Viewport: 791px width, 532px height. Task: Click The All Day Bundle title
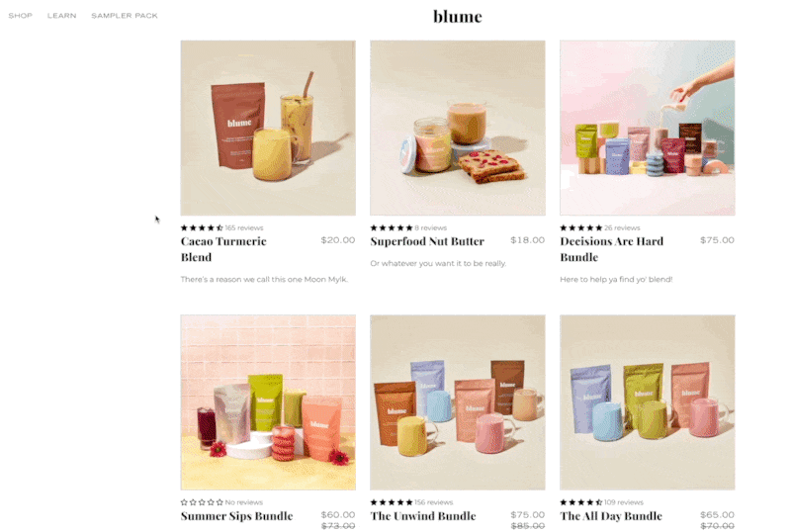pyautogui.click(x=611, y=516)
